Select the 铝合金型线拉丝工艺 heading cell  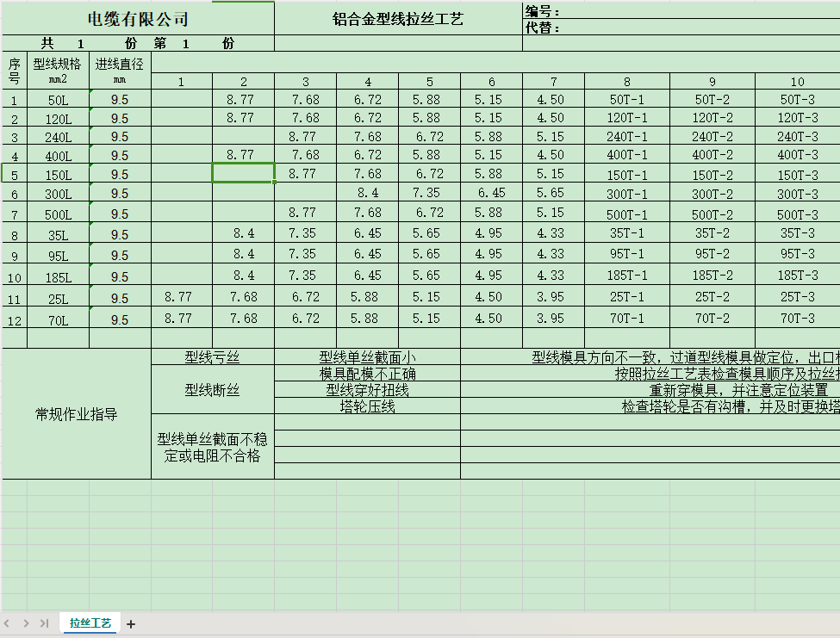398,19
